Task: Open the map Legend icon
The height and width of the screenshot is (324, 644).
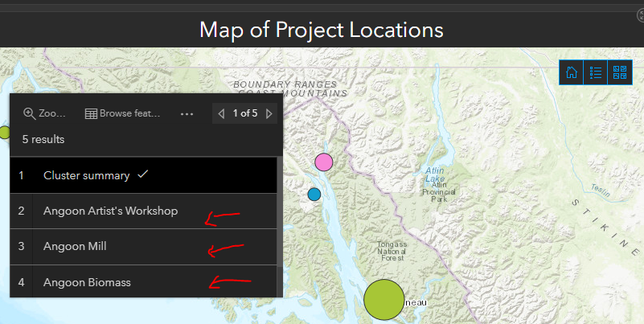Action: tap(596, 72)
